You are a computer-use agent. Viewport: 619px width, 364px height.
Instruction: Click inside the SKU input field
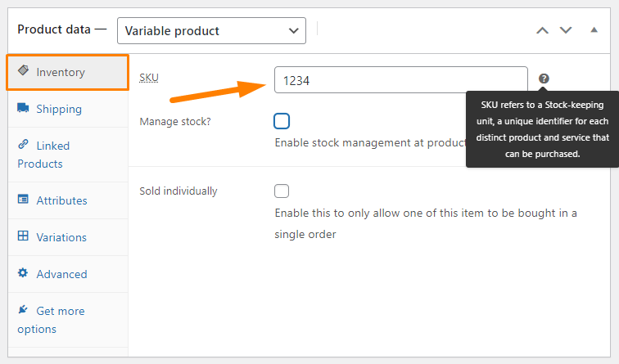click(x=401, y=80)
